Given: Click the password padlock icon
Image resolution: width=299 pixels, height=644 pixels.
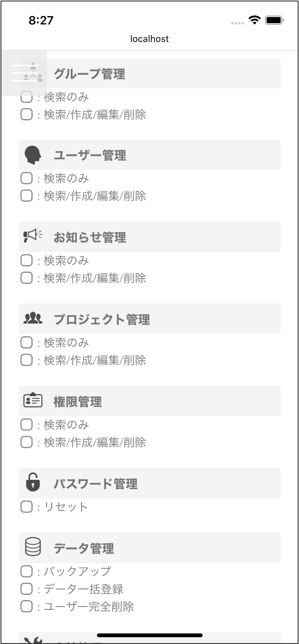Looking at the screenshot, I should tap(33, 482).
